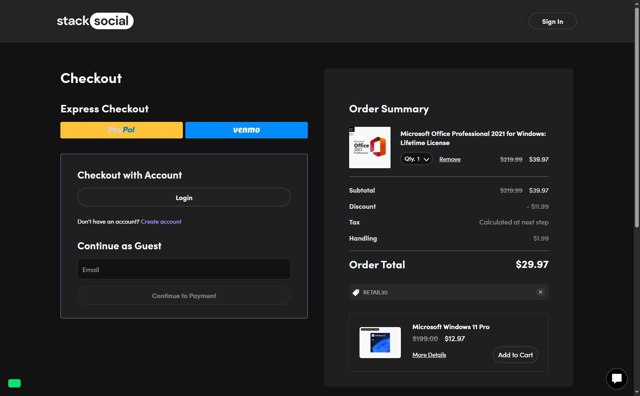Viewport: 640px width, 396px height.
Task: Open Microsoft Windows 11 Pro thumbnail
Action: tap(380, 343)
